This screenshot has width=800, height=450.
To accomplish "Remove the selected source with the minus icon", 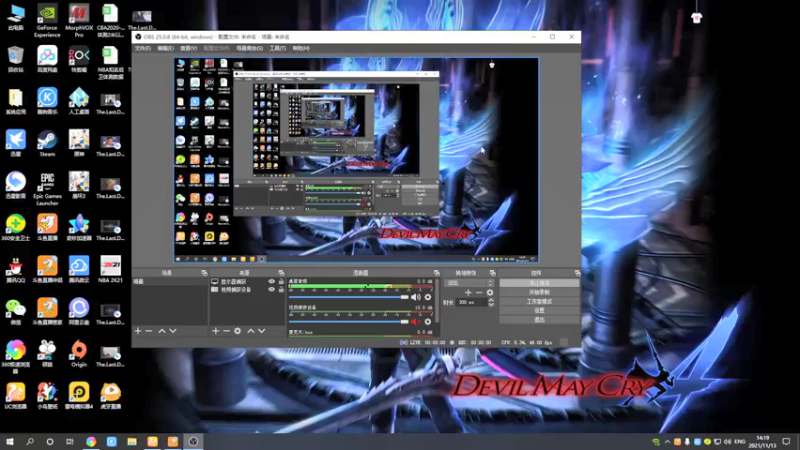I will [227, 331].
